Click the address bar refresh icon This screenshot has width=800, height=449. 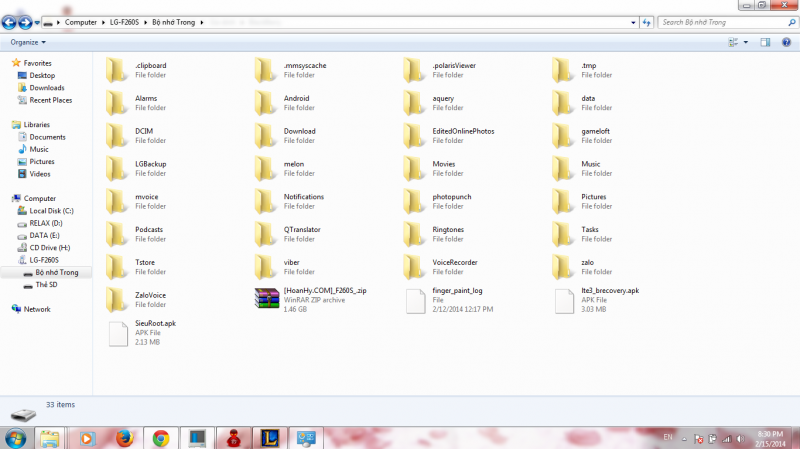646,22
